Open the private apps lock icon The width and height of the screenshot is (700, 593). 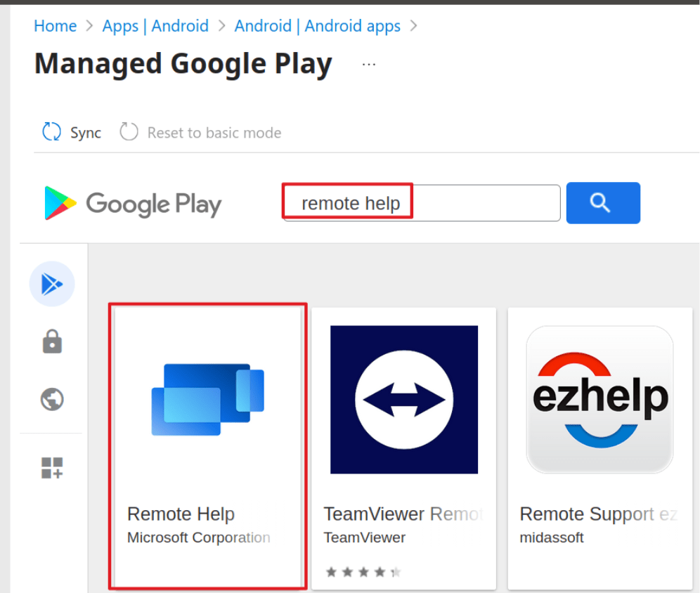click(52, 342)
